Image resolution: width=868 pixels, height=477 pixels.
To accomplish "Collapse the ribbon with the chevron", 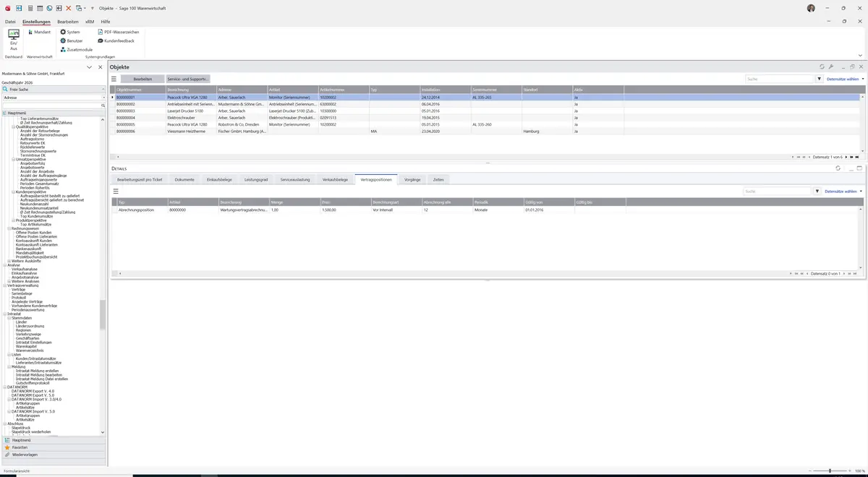I will [860, 56].
